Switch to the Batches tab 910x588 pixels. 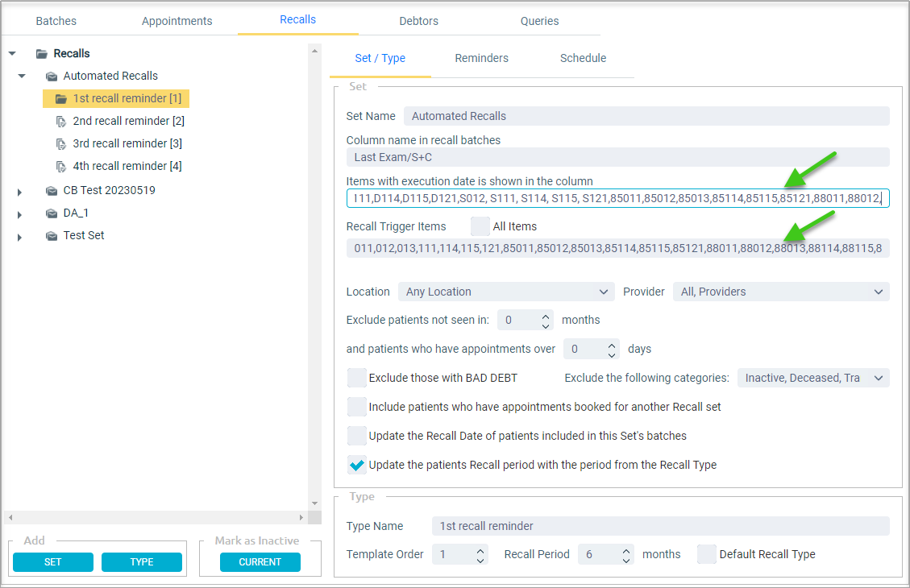coord(56,21)
